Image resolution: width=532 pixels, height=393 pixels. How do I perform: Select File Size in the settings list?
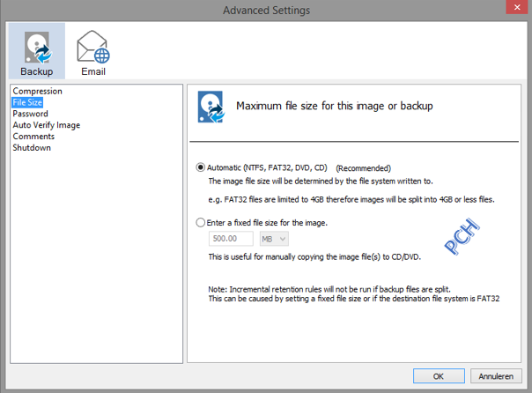pos(27,102)
